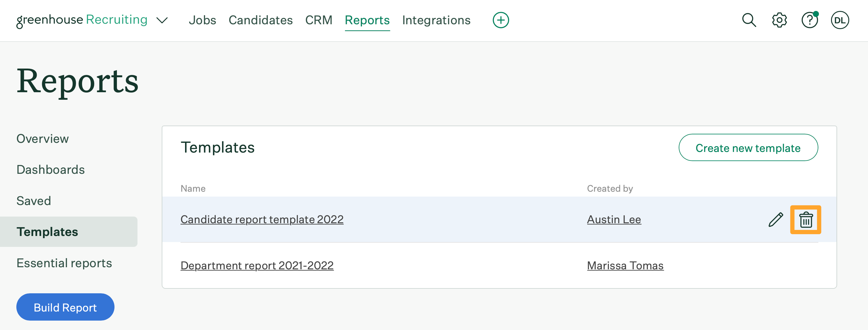This screenshot has height=330, width=868.
Task: Click the Build Report button
Action: pos(65,307)
